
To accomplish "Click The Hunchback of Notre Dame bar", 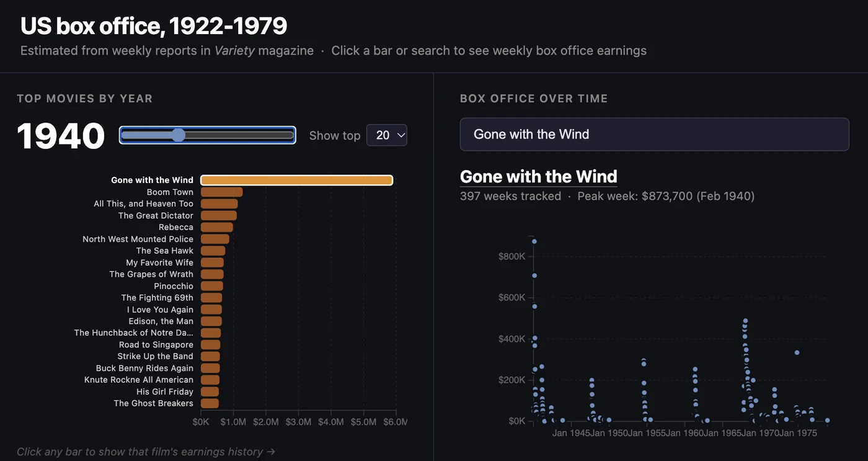I will click(x=210, y=333).
